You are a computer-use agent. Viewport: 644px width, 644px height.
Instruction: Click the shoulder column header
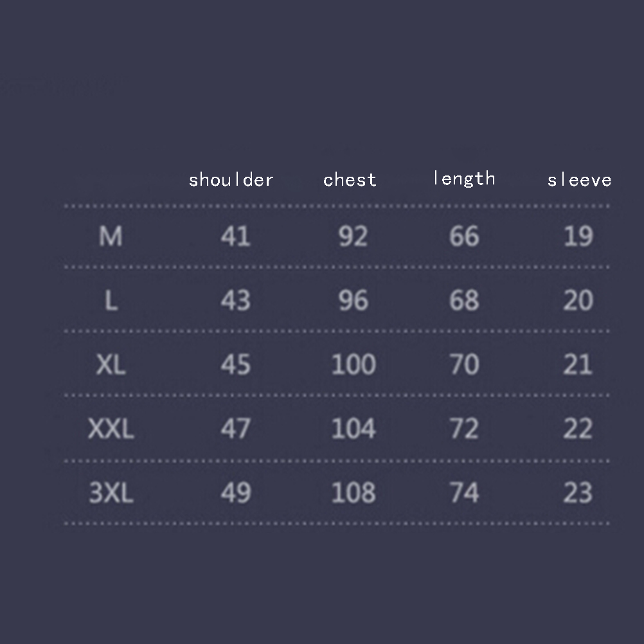pyautogui.click(x=231, y=180)
